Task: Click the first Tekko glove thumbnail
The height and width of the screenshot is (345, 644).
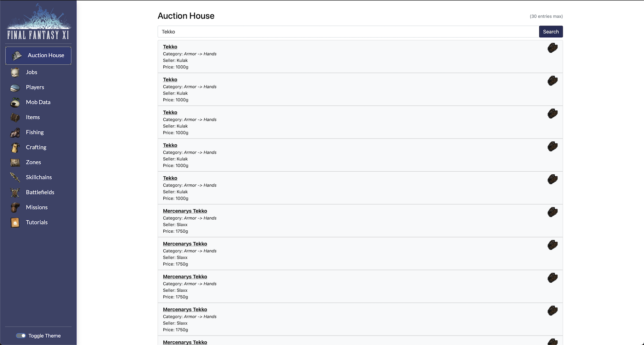Action: click(552, 48)
